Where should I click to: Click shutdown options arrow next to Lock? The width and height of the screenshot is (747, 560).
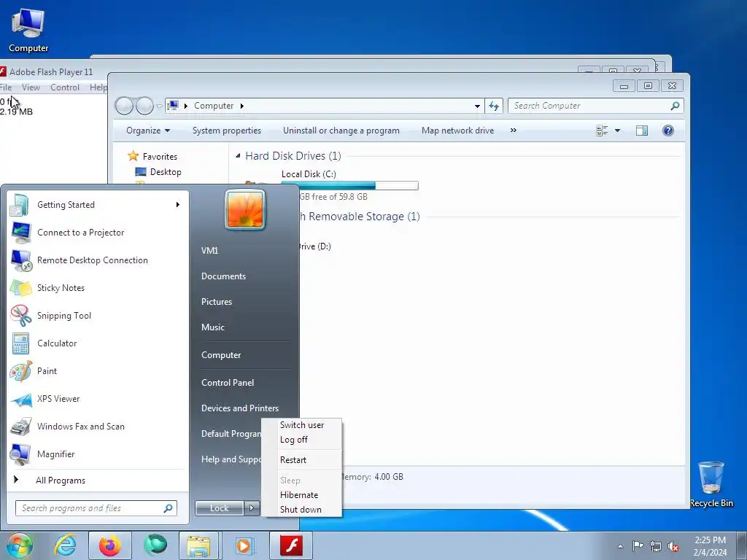(252, 508)
